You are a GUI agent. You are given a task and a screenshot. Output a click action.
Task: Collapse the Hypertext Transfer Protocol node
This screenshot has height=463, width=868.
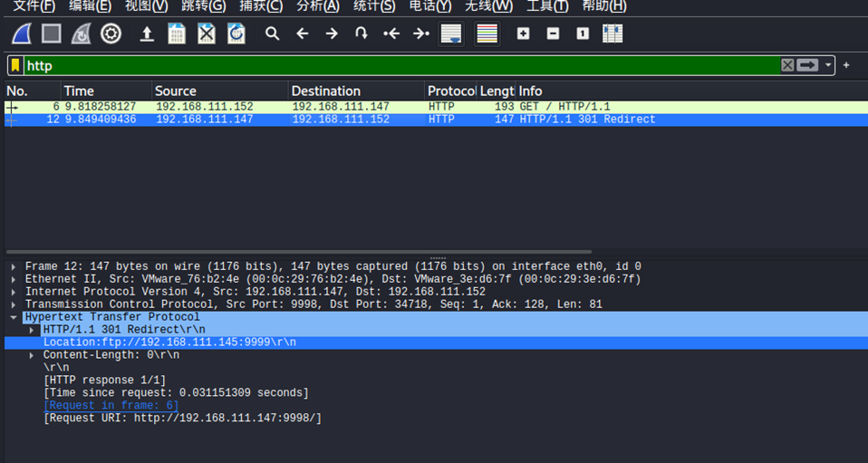click(14, 317)
